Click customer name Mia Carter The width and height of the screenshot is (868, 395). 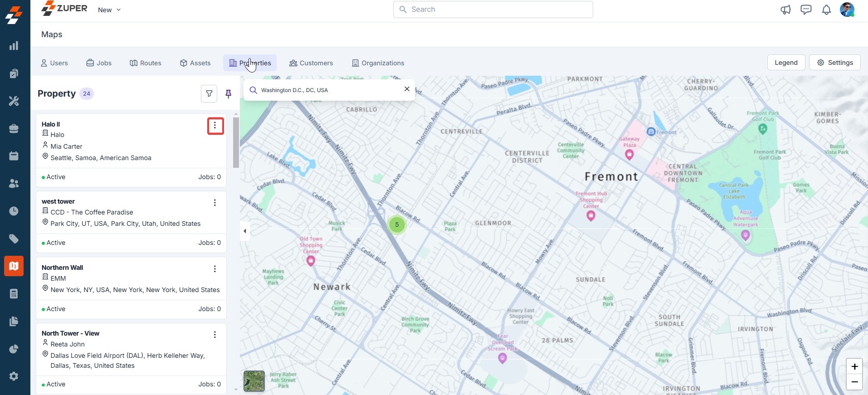66,146
